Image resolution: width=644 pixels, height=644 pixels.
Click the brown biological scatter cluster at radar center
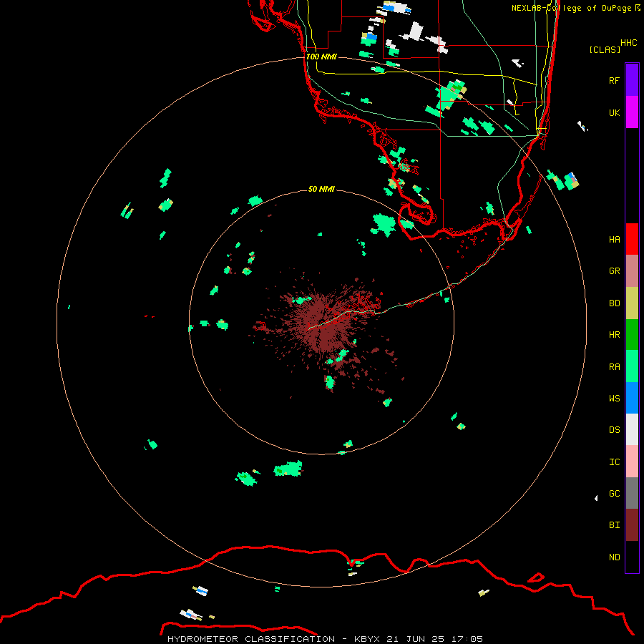[x=324, y=323]
